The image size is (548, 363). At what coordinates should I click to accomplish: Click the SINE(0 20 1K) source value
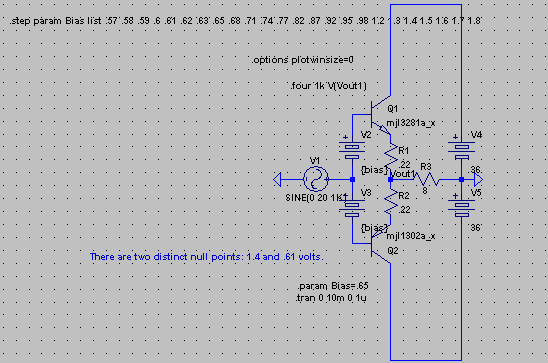click(316, 197)
